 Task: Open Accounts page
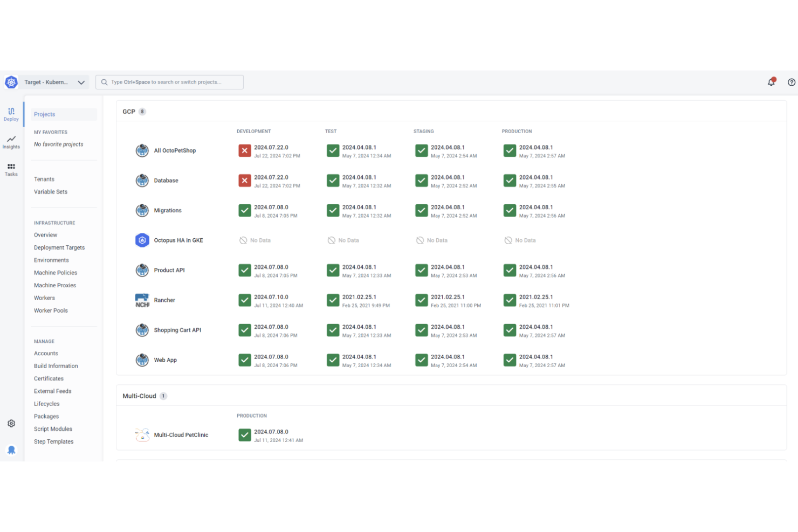[x=46, y=354]
